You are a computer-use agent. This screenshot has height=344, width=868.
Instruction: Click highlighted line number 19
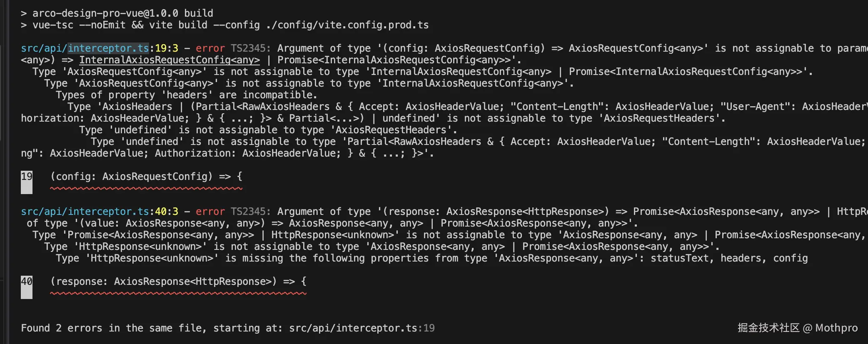(x=27, y=177)
